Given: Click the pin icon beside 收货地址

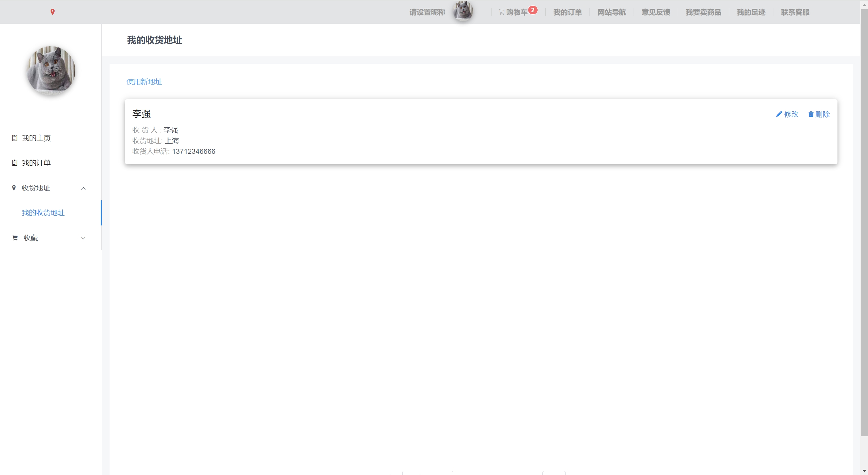Looking at the screenshot, I should coord(14,188).
